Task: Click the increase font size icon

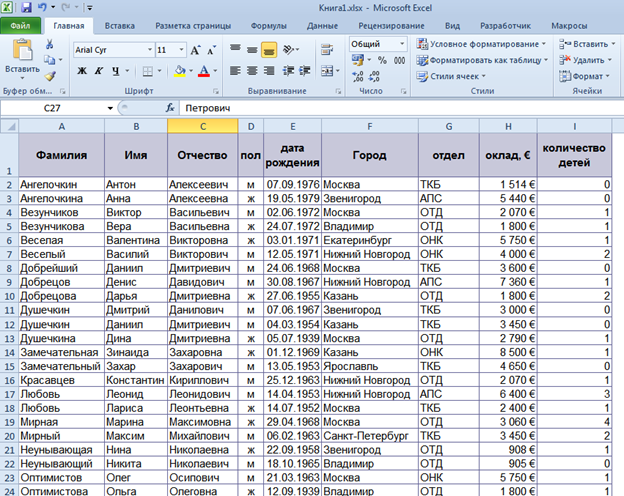Action: click(x=194, y=49)
